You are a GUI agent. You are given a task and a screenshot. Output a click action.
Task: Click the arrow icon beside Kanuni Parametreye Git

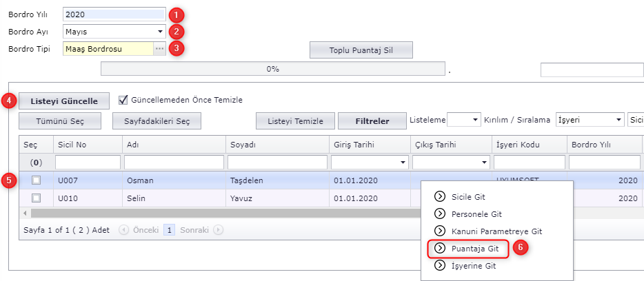point(440,231)
